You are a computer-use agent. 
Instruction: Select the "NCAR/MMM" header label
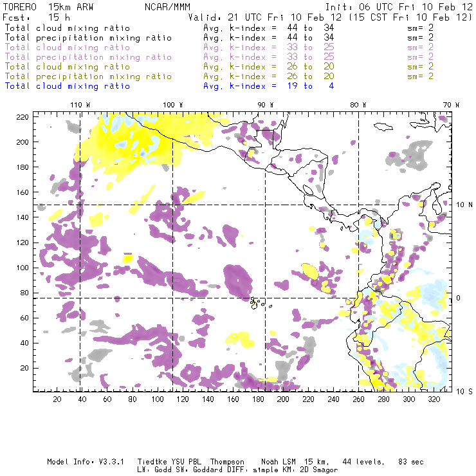click(167, 6)
